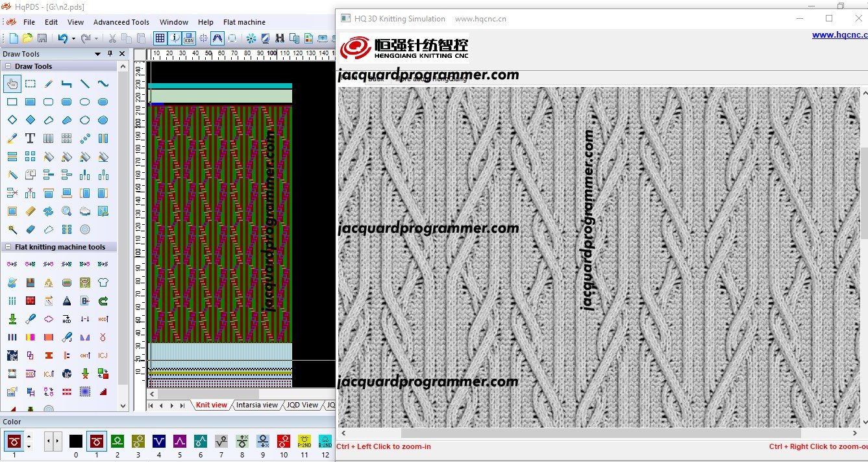
Task: Switch to the Intarsia view tab
Action: (256, 405)
